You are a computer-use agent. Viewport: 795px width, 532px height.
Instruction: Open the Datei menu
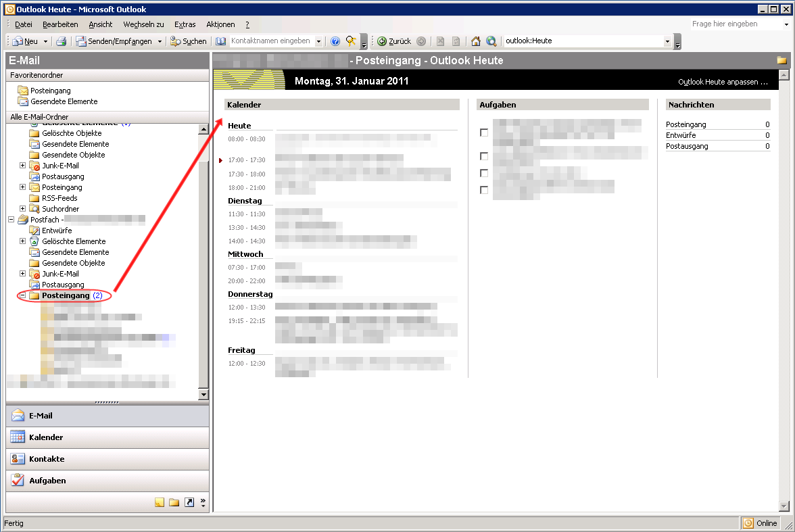[x=23, y=24]
